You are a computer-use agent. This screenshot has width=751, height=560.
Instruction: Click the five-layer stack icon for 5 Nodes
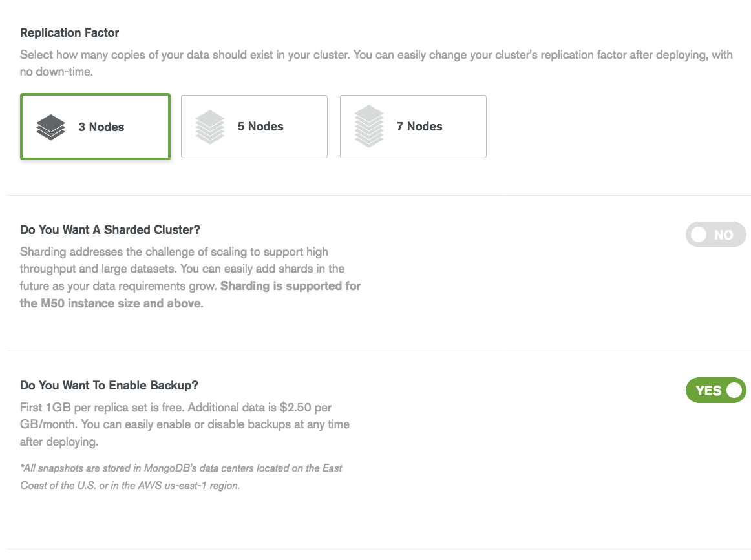(210, 127)
